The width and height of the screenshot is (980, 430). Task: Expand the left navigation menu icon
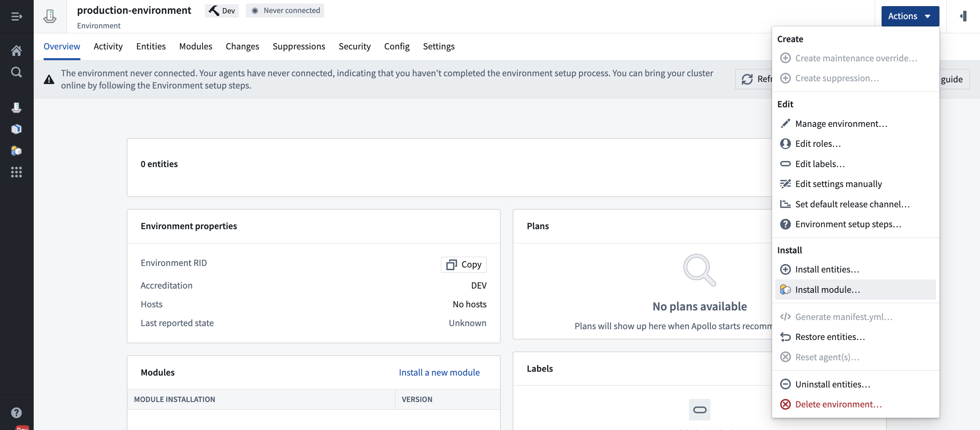coord(16,16)
